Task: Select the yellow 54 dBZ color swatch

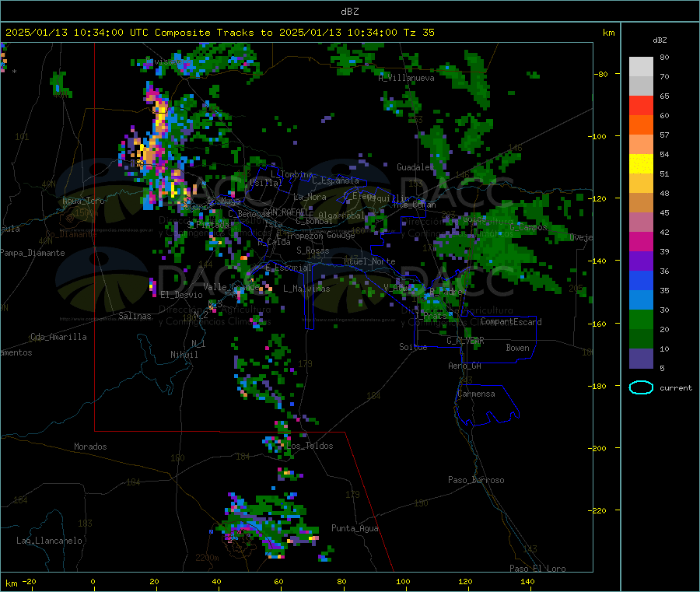Action: (x=641, y=164)
